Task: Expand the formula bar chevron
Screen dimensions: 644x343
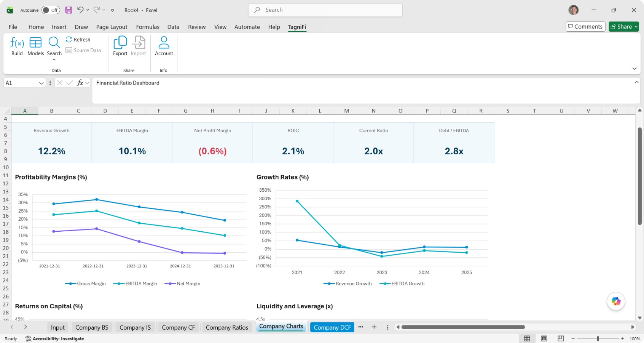Action: (x=636, y=82)
